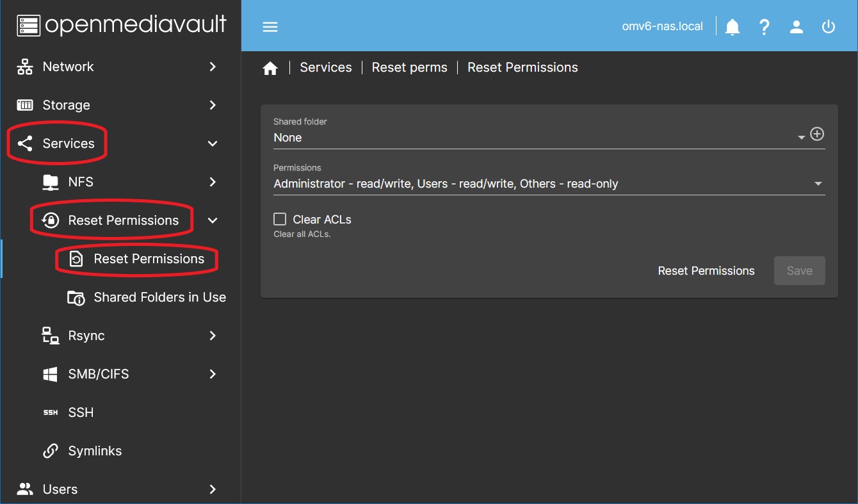Click the plus icon to add shared folder
The width and height of the screenshot is (858, 504).
817,134
